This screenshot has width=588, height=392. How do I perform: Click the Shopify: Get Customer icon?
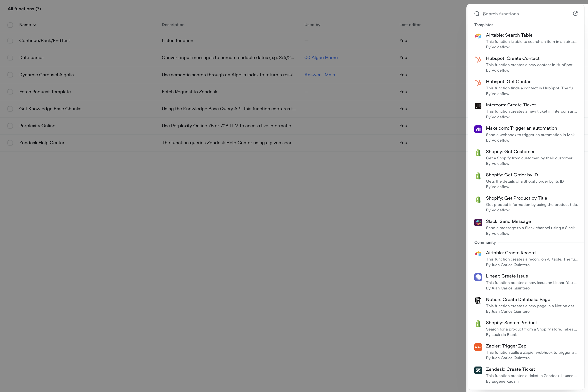[478, 153]
